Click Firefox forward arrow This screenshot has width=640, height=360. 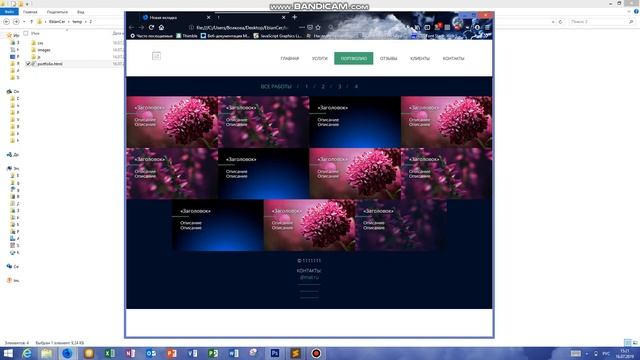[141, 27]
